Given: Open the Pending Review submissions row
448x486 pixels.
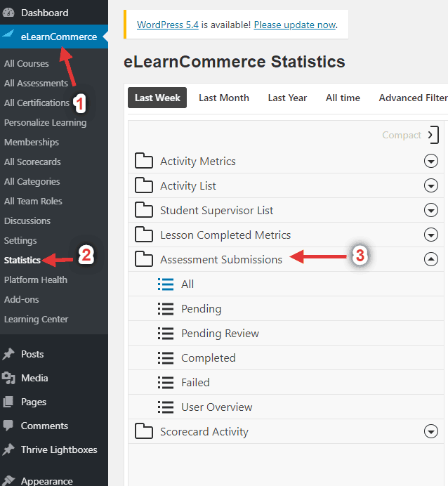Looking at the screenshot, I should coord(286,333).
